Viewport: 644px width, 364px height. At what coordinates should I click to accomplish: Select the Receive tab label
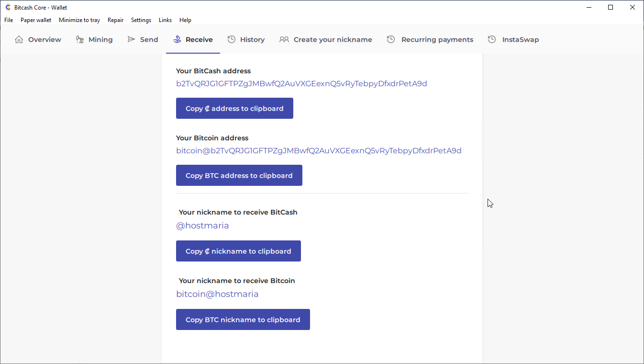[x=199, y=40]
